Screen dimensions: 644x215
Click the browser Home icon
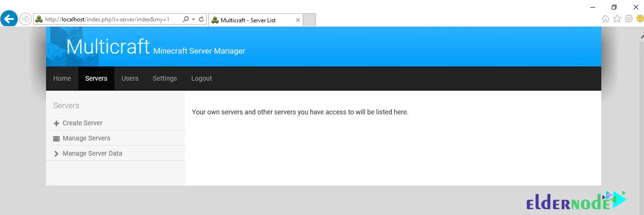click(606, 19)
